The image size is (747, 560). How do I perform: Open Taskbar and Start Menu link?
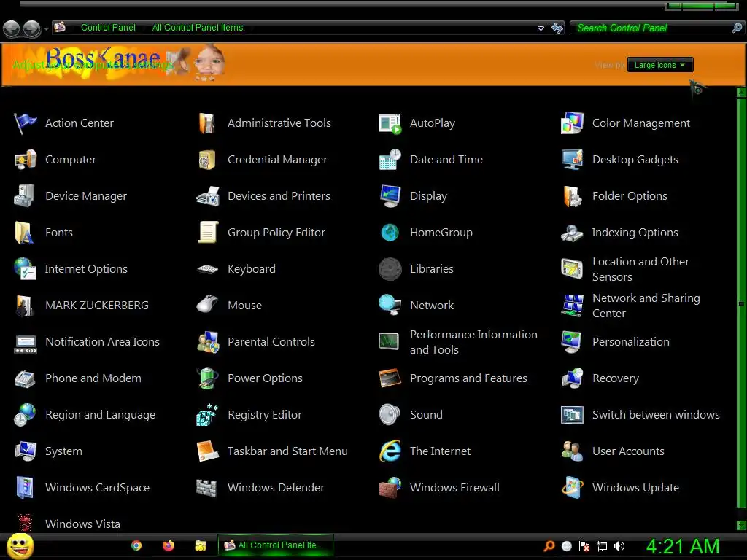[287, 451]
